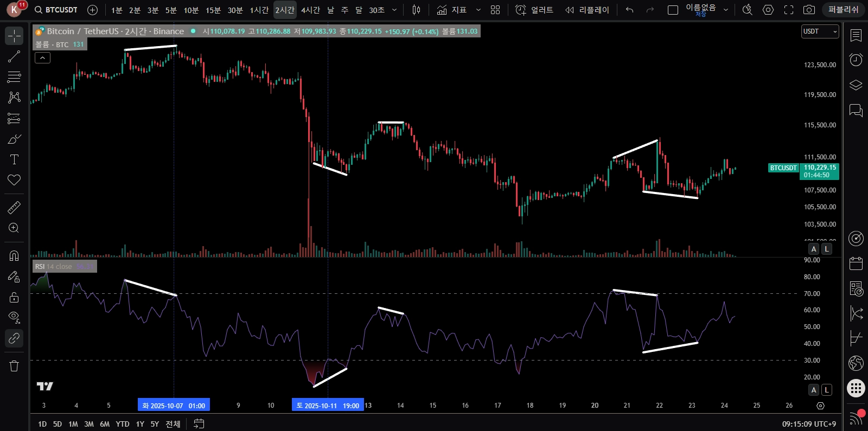This screenshot has height=431, width=868.
Task: Open the 지표 indicators dialog
Action: 452,10
